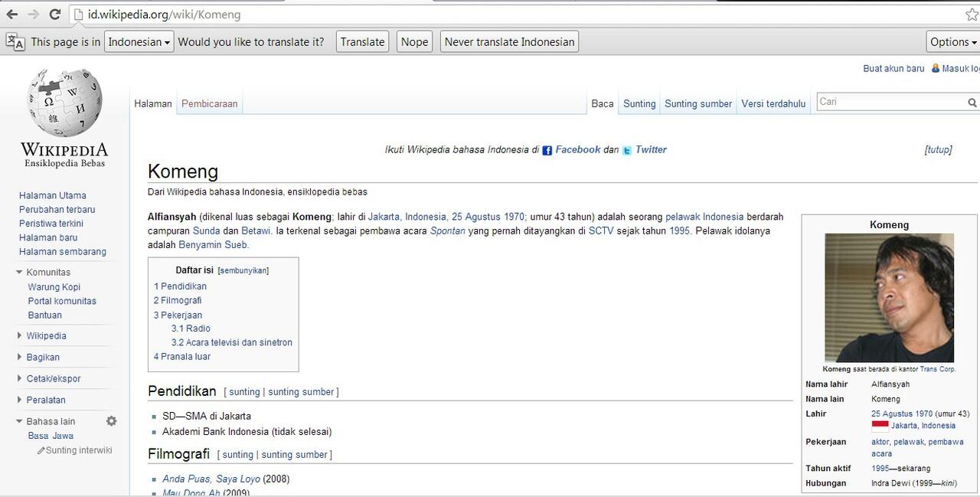The height and width of the screenshot is (497, 980).
Task: Open the Indonesian language dropdown
Action: pos(139,41)
